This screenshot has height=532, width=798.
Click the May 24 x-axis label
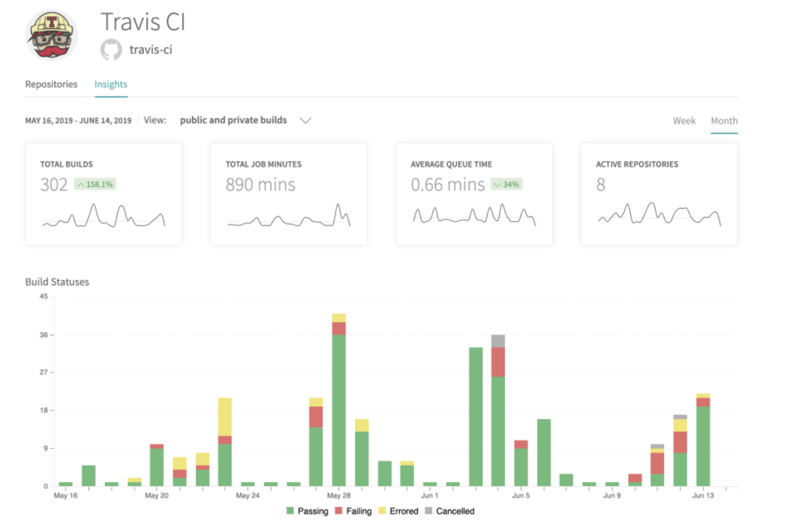coord(247,495)
